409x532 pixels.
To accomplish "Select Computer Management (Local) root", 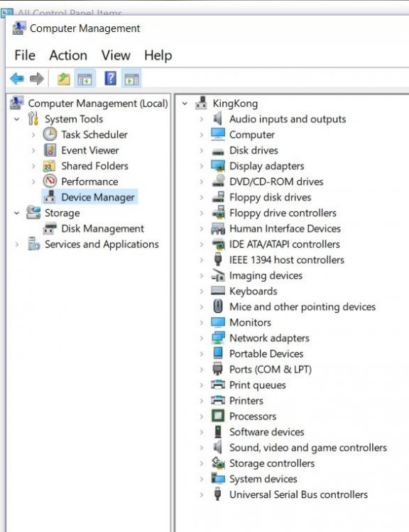I will pyautogui.click(x=98, y=103).
